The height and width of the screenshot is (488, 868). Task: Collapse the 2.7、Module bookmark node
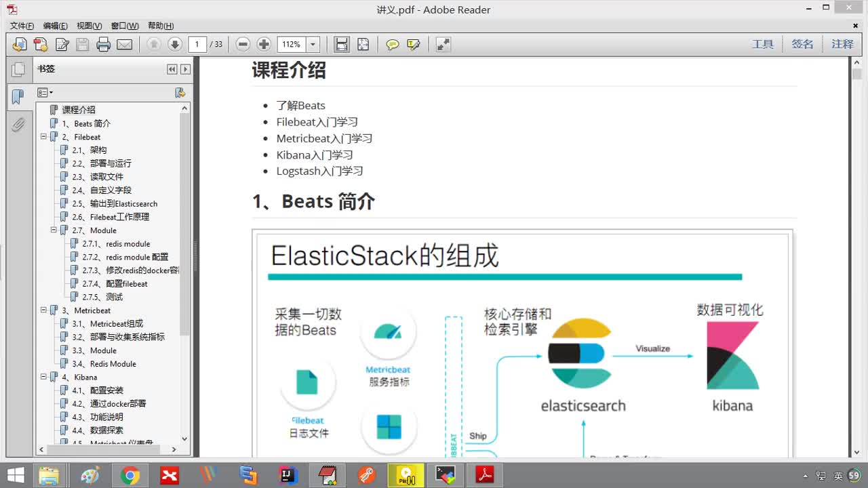click(54, 230)
